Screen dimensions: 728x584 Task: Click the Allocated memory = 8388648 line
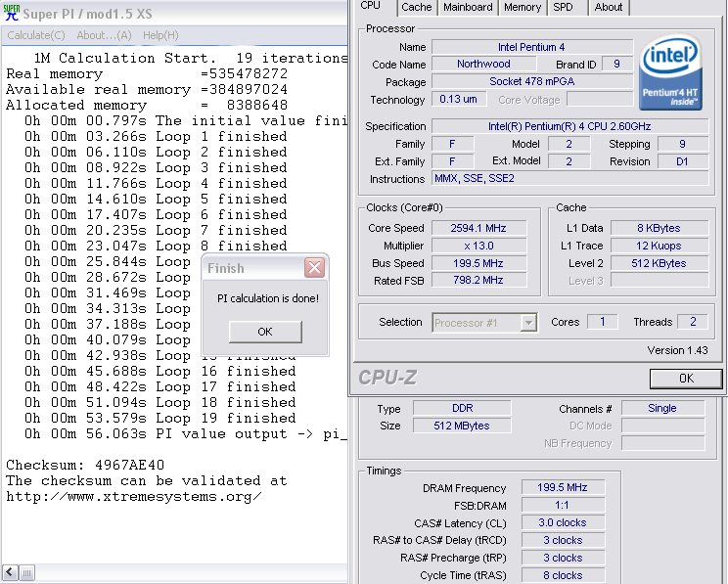click(147, 105)
